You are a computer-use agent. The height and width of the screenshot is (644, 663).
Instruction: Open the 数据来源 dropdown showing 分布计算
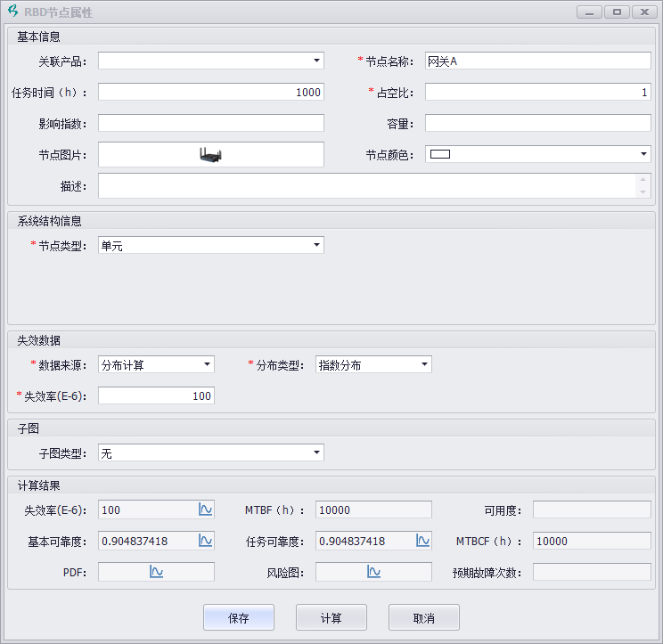207,364
